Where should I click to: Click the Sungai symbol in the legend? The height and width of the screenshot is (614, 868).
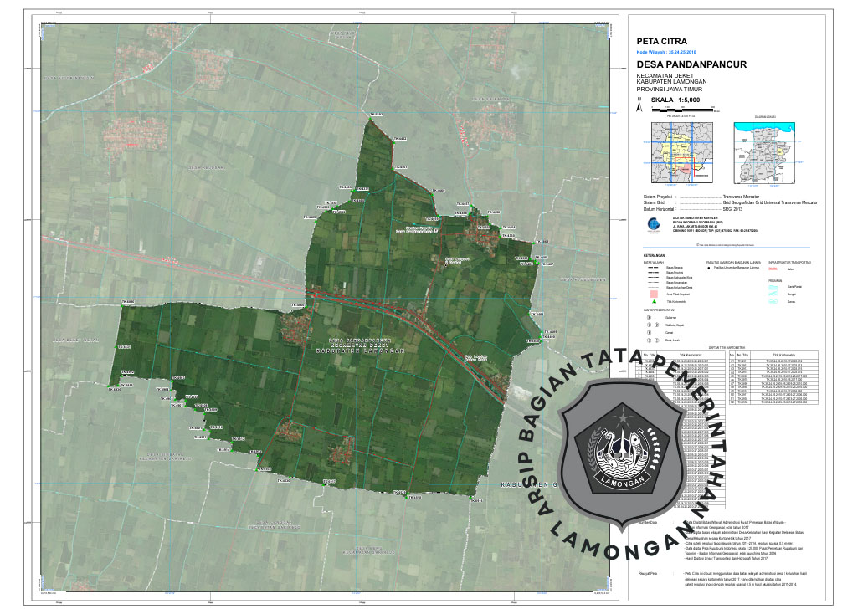pyautogui.click(x=773, y=294)
